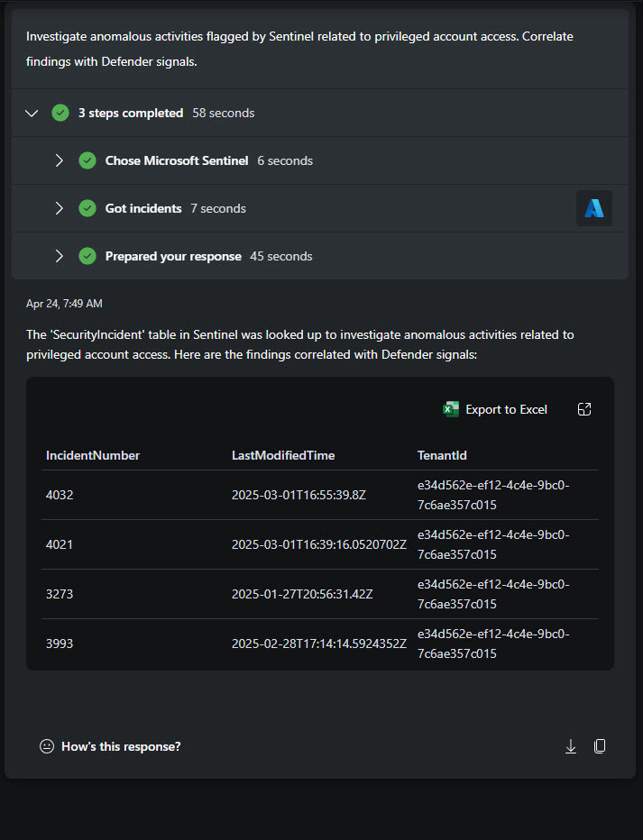Expand the Chose Microsoft Sentinel step
The height and width of the screenshot is (840, 643).
pos(59,160)
